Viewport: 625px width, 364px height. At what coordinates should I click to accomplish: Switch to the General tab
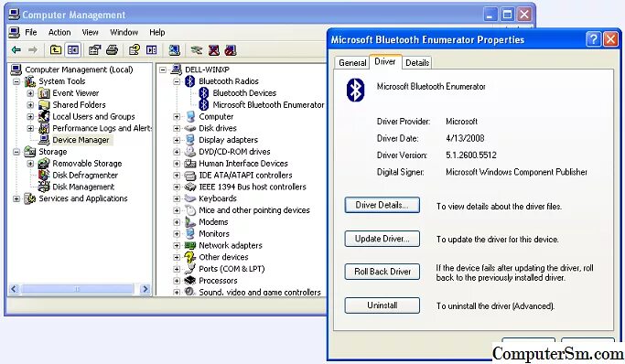(x=352, y=63)
